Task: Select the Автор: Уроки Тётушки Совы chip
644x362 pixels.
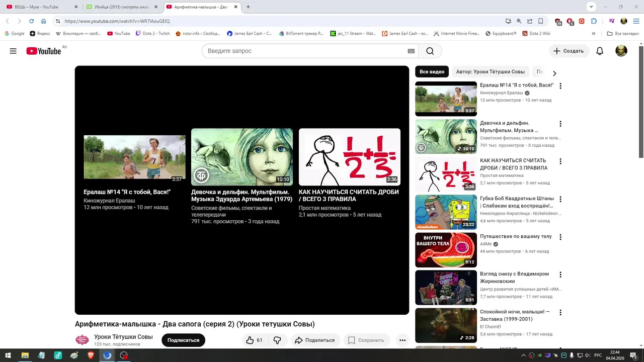Action: pos(491,72)
